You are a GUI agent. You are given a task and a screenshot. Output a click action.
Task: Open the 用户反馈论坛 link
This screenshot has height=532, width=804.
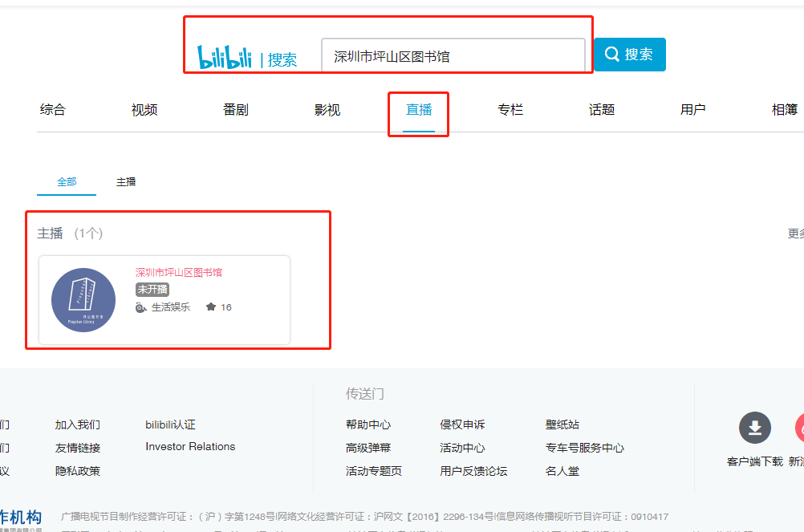473,470
